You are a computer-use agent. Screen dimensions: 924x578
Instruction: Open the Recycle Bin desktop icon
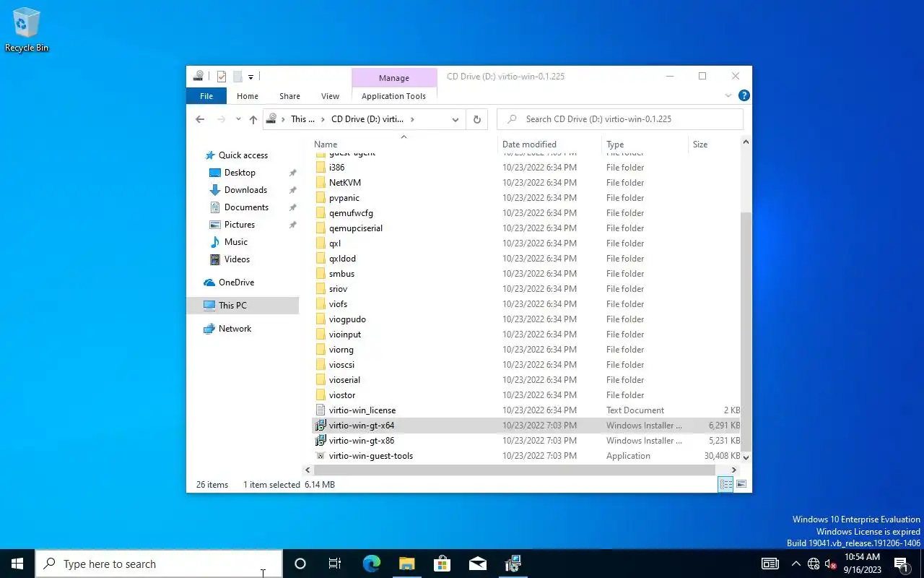pos(27,30)
